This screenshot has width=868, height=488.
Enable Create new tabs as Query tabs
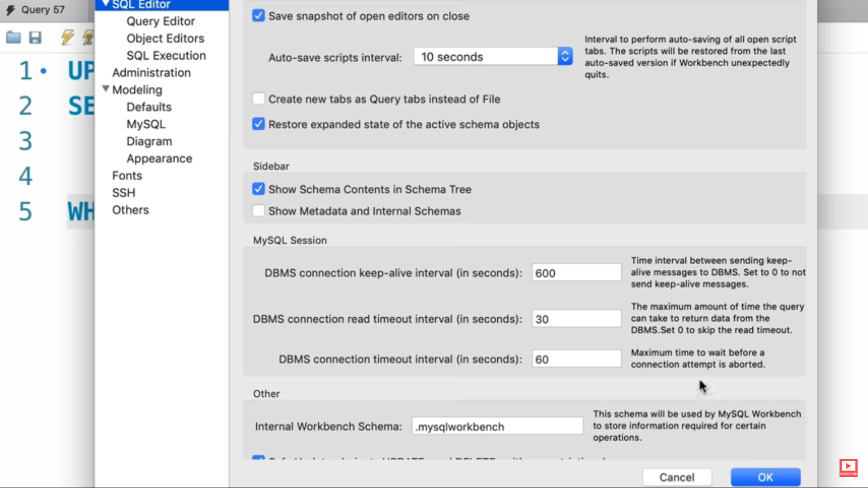tap(258, 99)
